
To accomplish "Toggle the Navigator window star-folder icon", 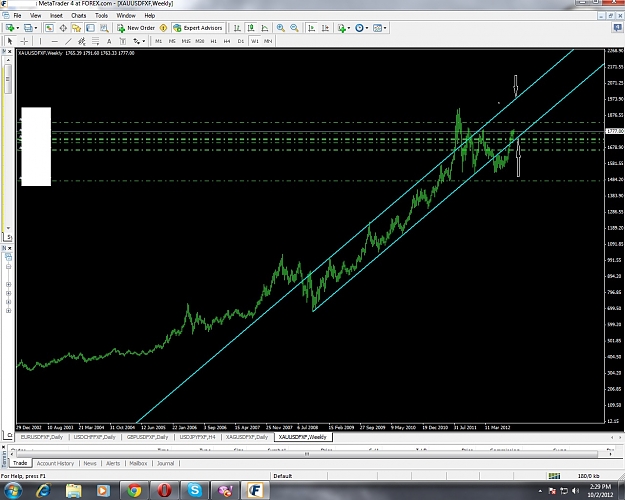I will [77, 28].
